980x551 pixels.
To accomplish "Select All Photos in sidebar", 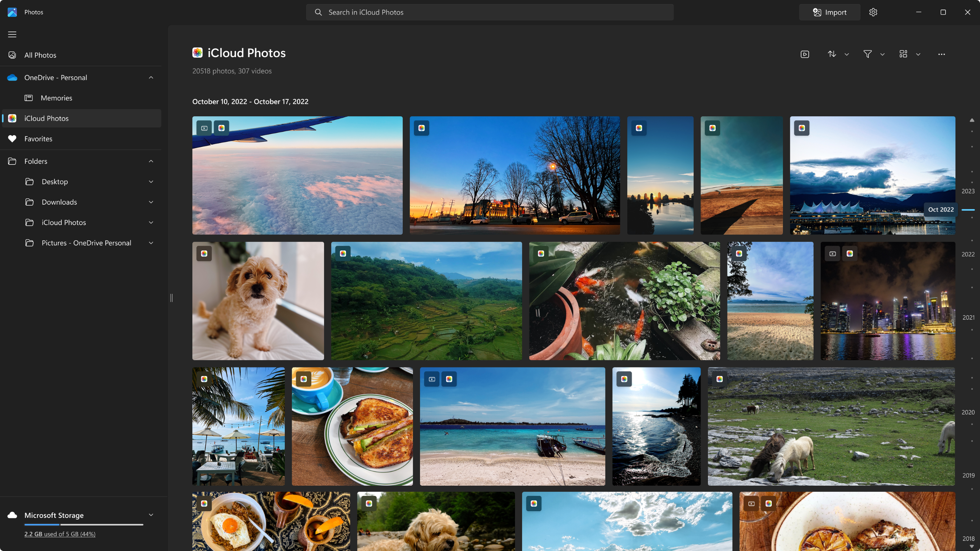I will coord(41,55).
